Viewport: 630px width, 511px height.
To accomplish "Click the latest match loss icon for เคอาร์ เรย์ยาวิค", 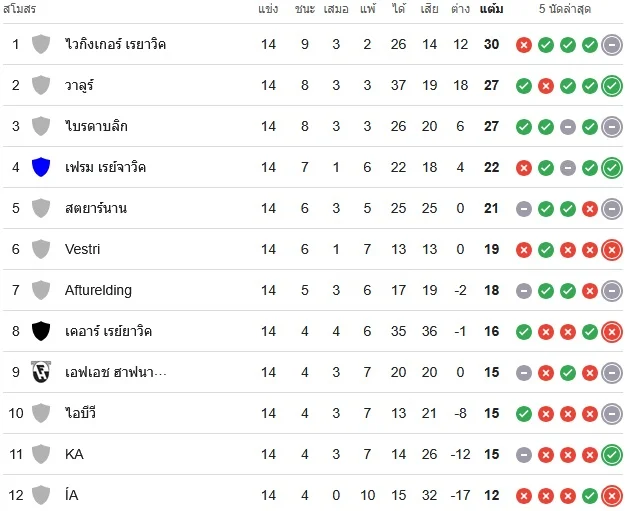I will (x=612, y=331).
